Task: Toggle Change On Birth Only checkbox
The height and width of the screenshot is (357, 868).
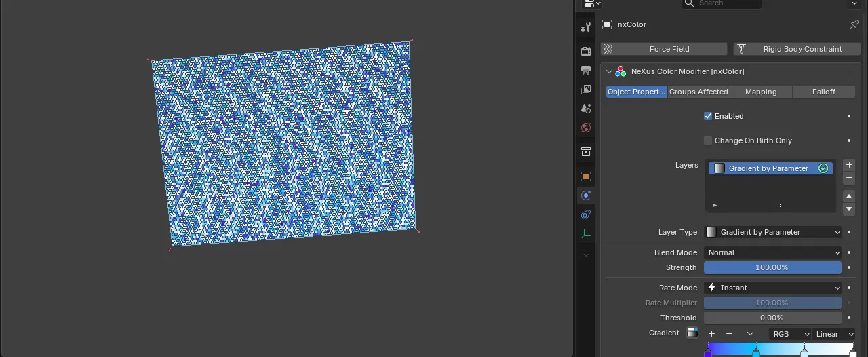Action: (708, 140)
